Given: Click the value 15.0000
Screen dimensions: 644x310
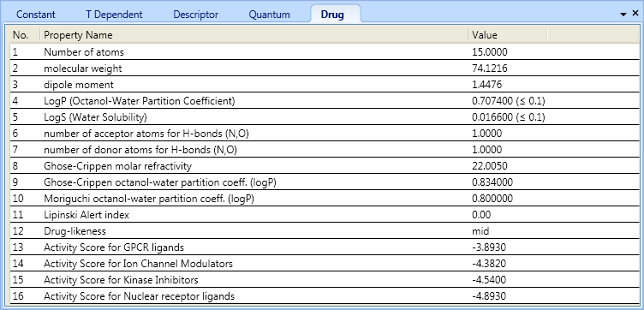Looking at the screenshot, I should click(490, 52).
